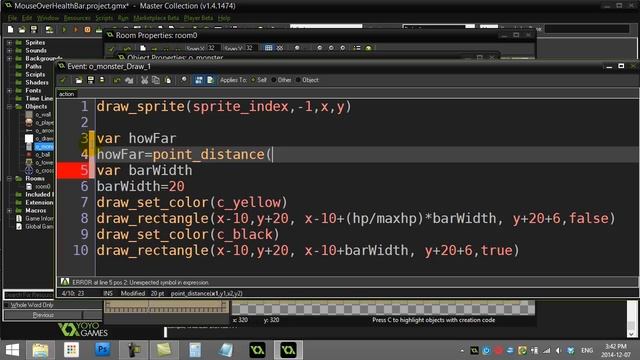Toggle isometric grid icon in Room Properties
640x360 pixels.
(x=280, y=48)
